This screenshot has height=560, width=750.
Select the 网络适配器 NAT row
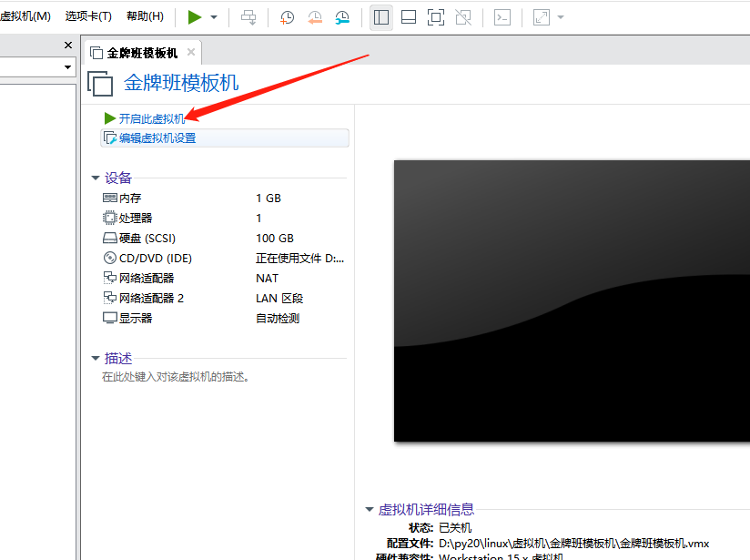coord(223,278)
